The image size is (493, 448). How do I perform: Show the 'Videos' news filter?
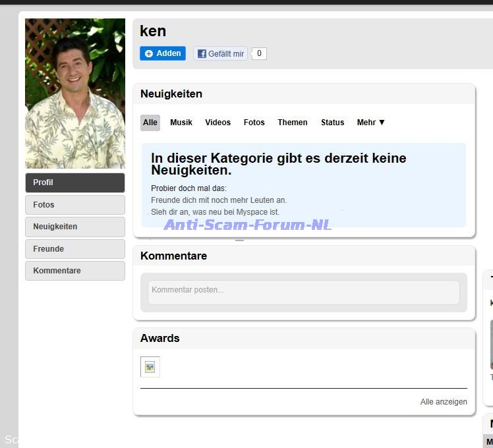[217, 123]
